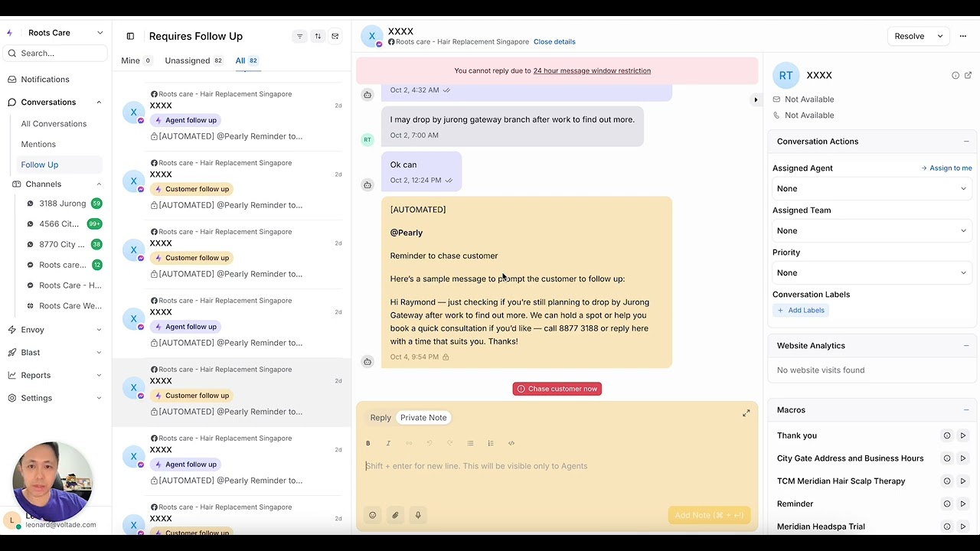Click the code block icon in the editor

[511, 443]
